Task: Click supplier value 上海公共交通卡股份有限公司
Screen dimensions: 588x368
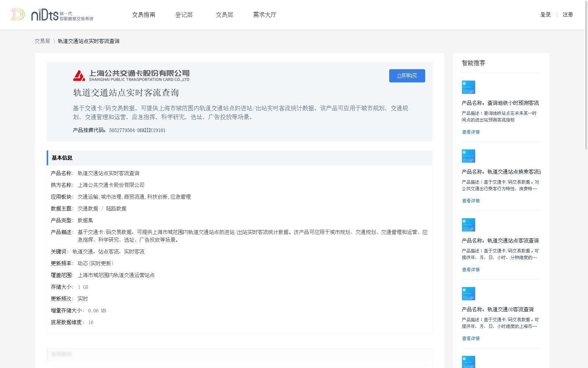Action: [x=111, y=185]
